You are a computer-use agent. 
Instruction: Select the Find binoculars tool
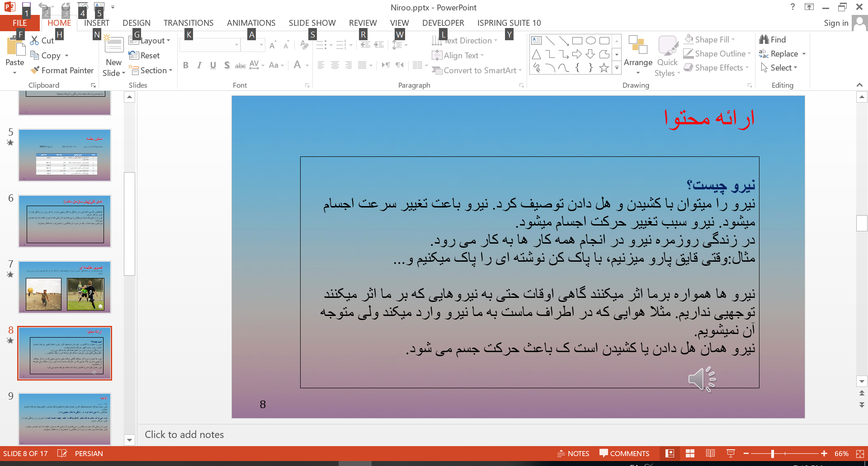pyautogui.click(x=764, y=40)
